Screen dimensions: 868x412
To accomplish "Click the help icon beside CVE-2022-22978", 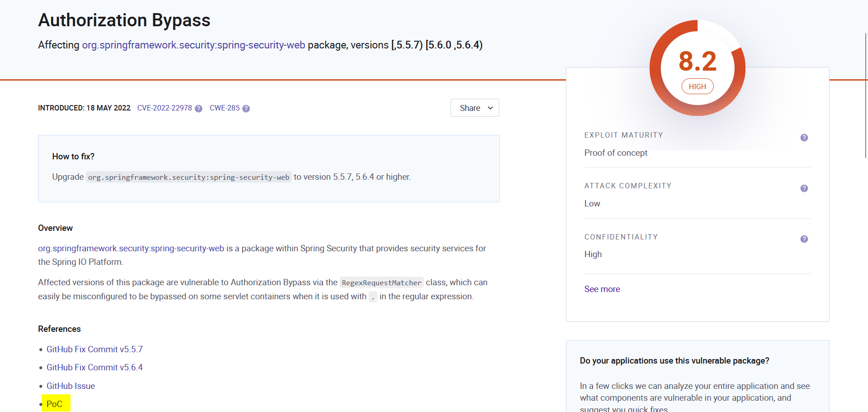I will tap(198, 109).
